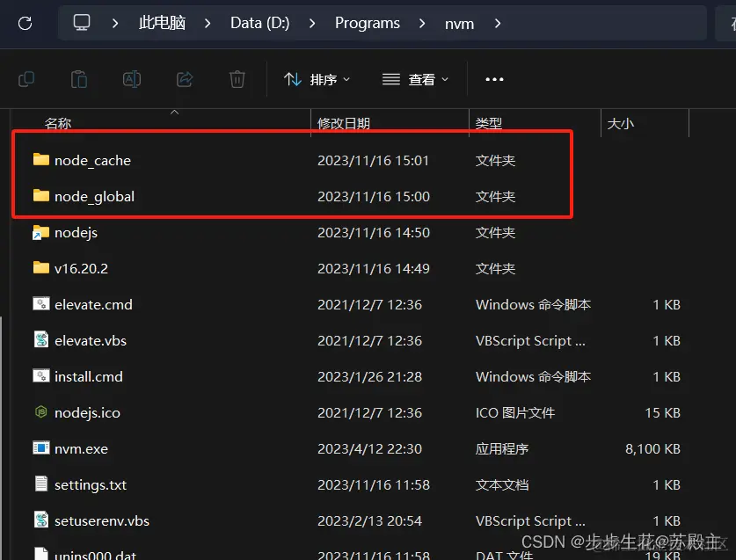Click nvm segment in address bar
Screen dimensions: 736x560
click(x=460, y=24)
